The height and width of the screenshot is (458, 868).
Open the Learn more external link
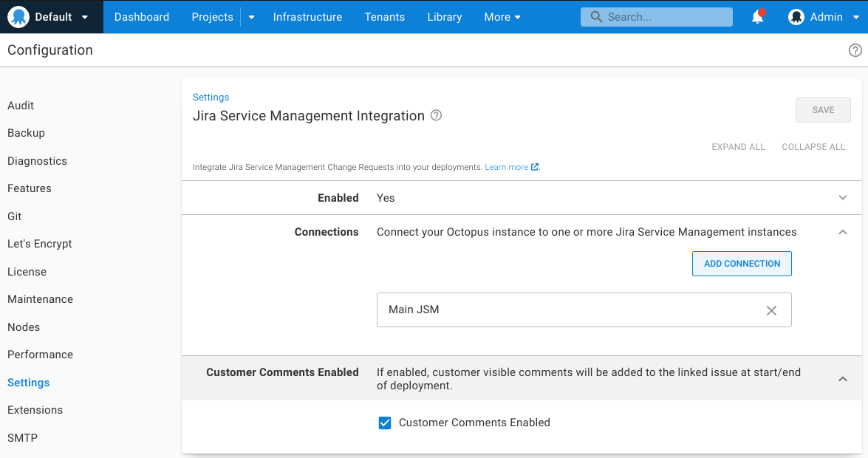[x=508, y=167]
